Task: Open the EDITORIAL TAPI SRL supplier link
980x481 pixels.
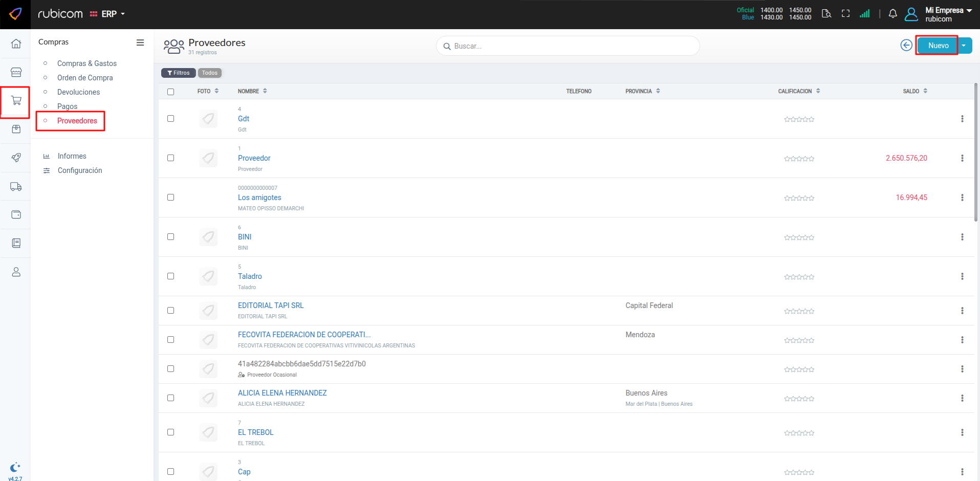Action: (x=271, y=305)
